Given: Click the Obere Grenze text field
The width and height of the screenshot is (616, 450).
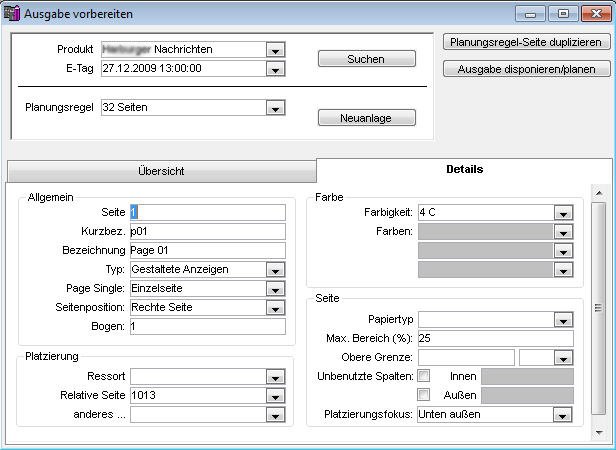Looking at the screenshot, I should pyautogui.click(x=466, y=358).
